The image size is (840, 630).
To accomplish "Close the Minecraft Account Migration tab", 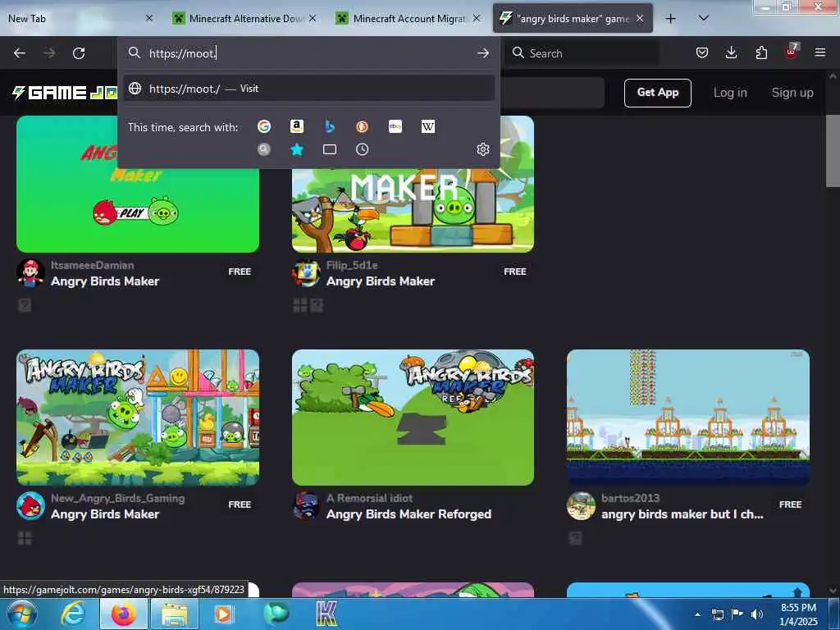I will (x=477, y=18).
